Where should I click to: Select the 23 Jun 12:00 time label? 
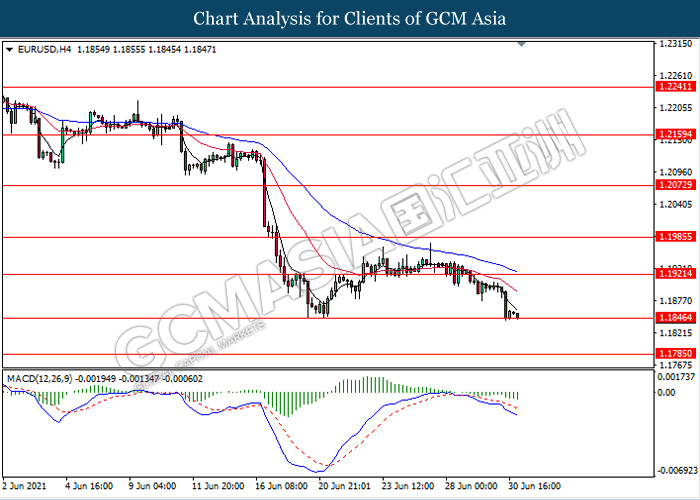point(408,486)
